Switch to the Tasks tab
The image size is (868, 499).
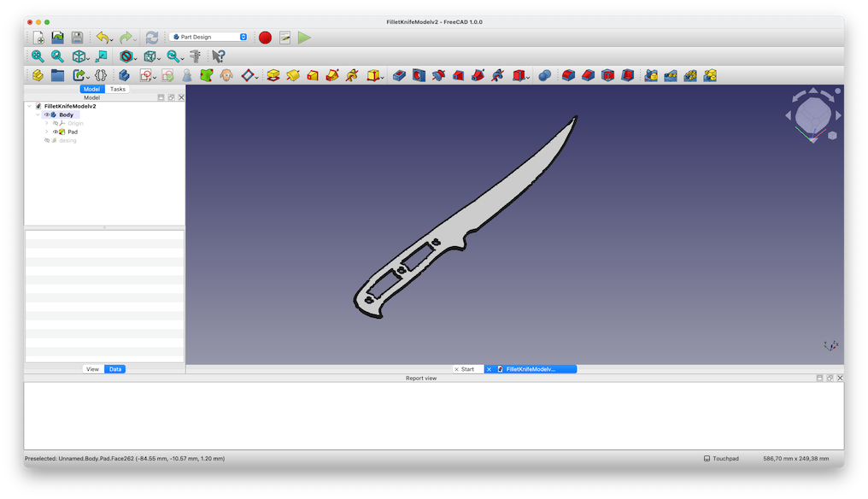[118, 89]
